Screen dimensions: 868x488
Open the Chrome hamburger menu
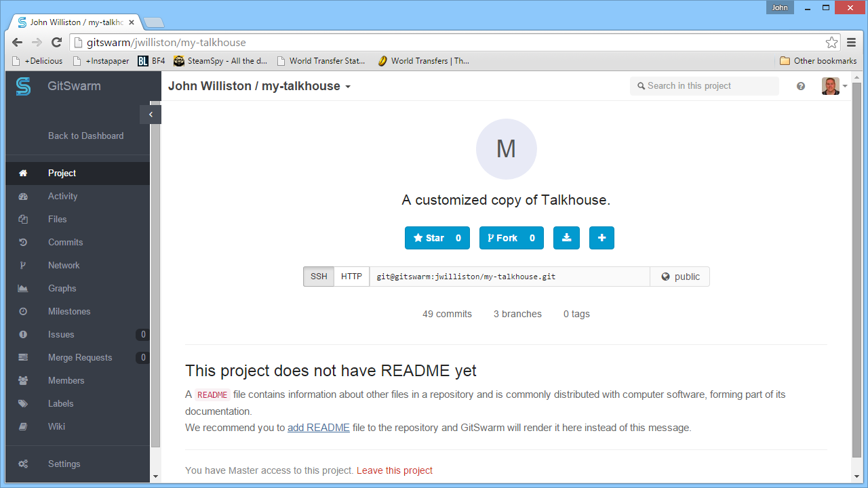click(x=852, y=42)
